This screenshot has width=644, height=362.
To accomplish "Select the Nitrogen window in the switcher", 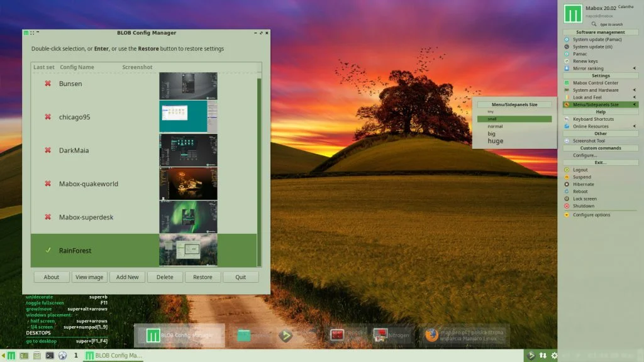I will click(391, 336).
